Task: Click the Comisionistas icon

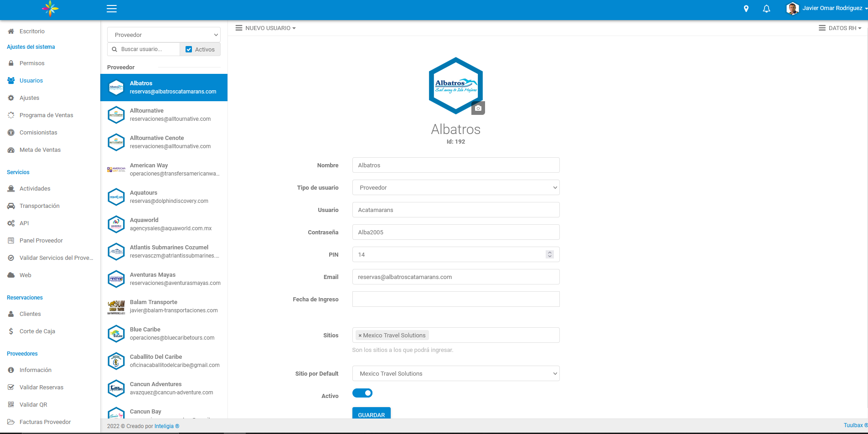Action: click(11, 133)
